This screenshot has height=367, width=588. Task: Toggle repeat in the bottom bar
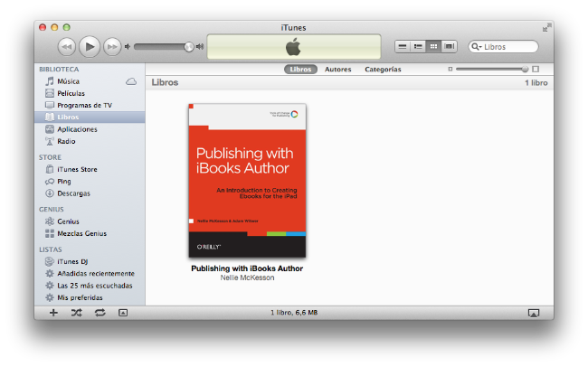(100, 312)
